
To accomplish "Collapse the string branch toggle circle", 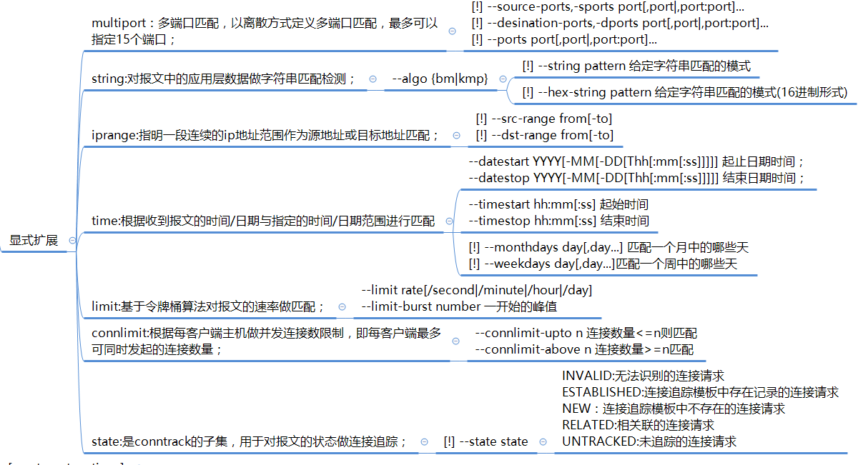I will (x=373, y=79).
